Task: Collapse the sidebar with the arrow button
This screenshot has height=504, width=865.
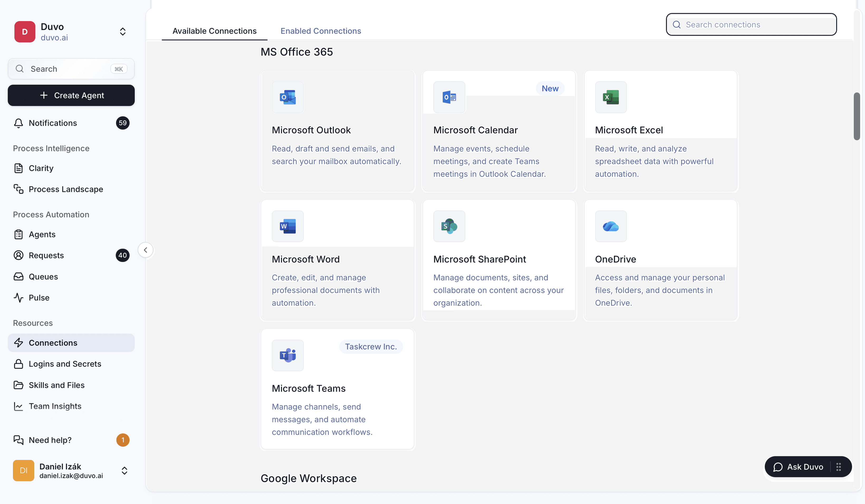Action: pos(146,250)
